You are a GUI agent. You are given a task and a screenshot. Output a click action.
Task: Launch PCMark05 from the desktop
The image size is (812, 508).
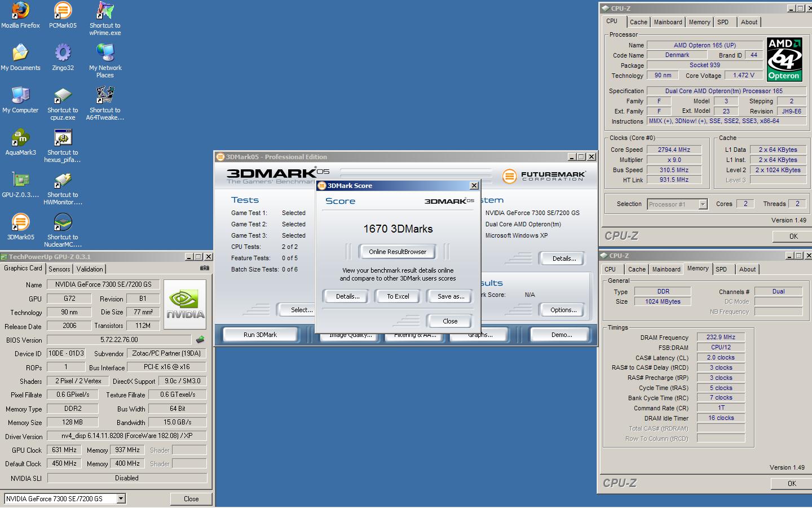pyautogui.click(x=63, y=10)
